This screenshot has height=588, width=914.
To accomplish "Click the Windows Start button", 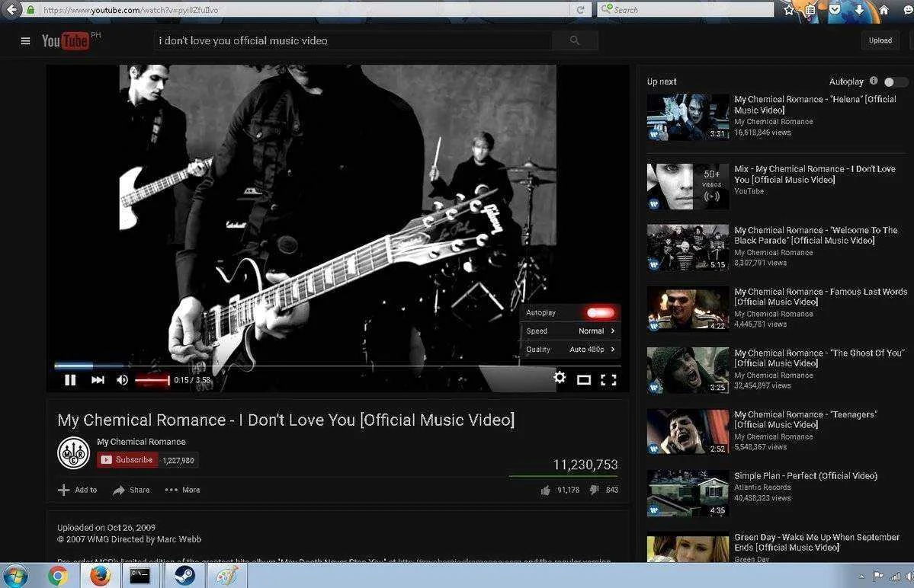I will point(15,577).
